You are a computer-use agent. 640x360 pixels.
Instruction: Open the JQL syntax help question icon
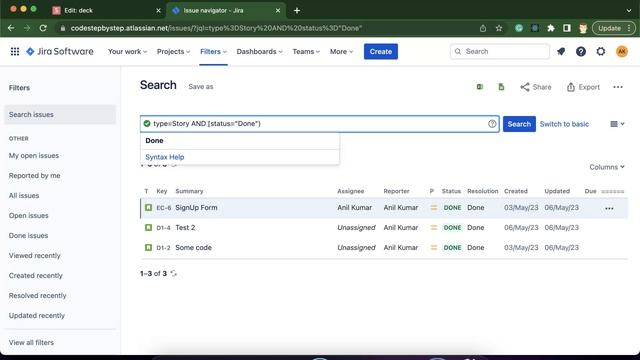tap(492, 124)
